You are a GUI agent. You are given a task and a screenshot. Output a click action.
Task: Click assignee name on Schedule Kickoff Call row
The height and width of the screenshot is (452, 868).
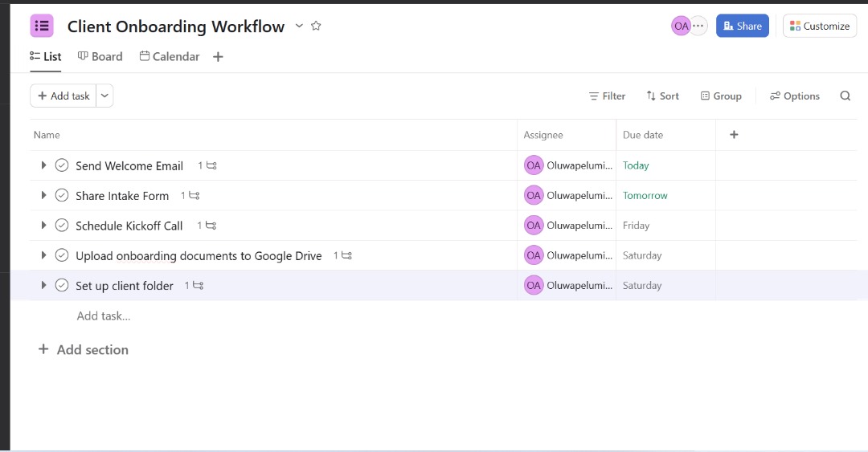pos(579,225)
